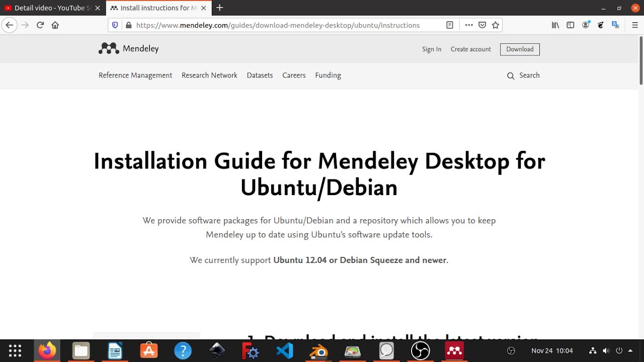Click the Mendeley logo
The height and width of the screenshot is (362, 644).
[129, 49]
